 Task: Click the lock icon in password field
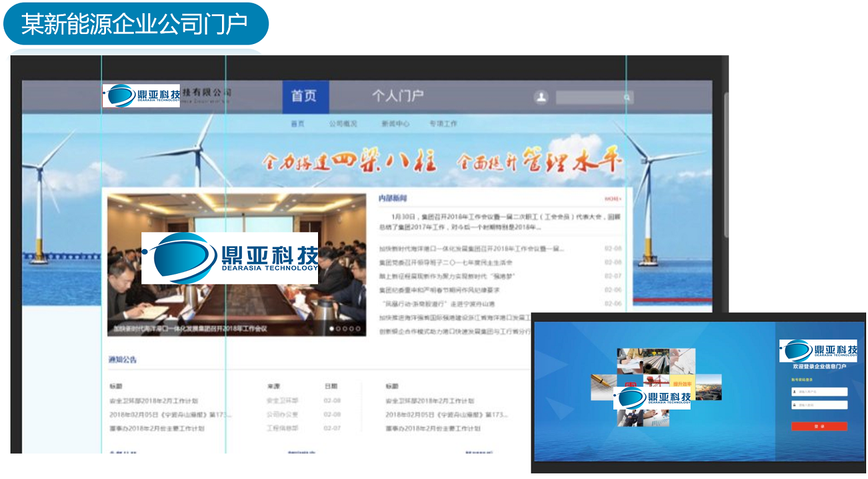795,405
